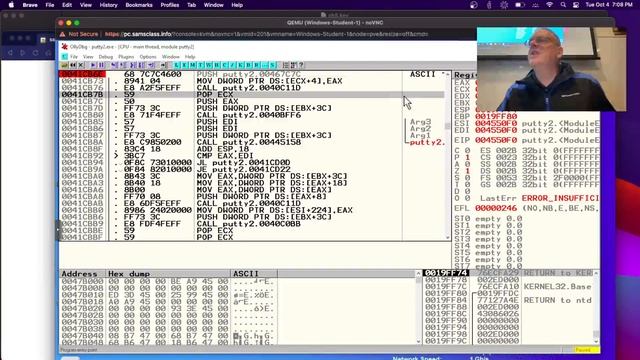This screenshot has width=640, height=360.
Task: Select the ADD ESP,18 instruction row
Action: (x=252, y=149)
